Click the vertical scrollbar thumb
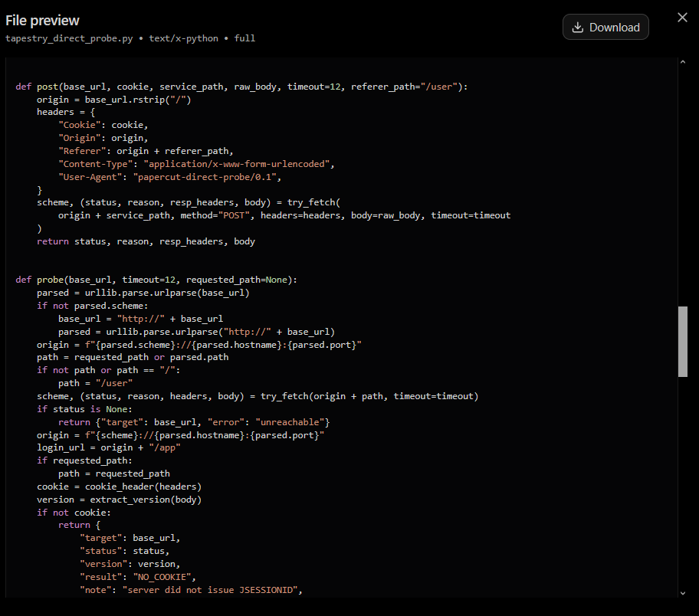Viewport: 699px width, 616px height. tap(682, 342)
